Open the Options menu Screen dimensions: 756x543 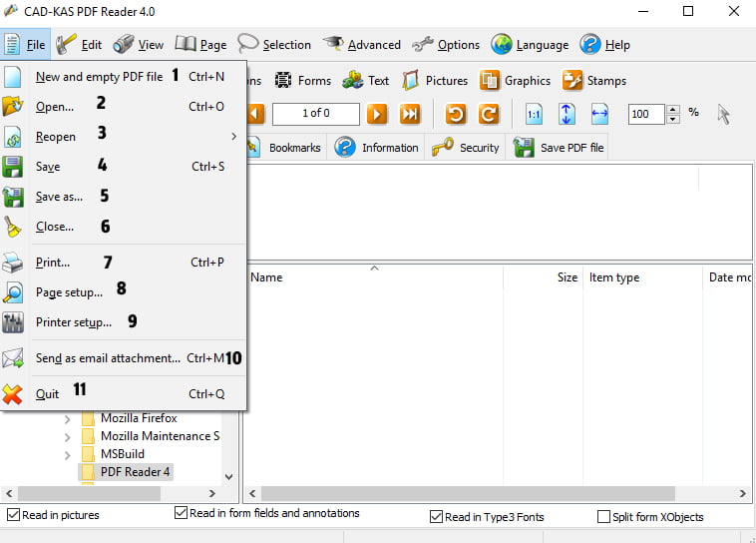coord(447,44)
